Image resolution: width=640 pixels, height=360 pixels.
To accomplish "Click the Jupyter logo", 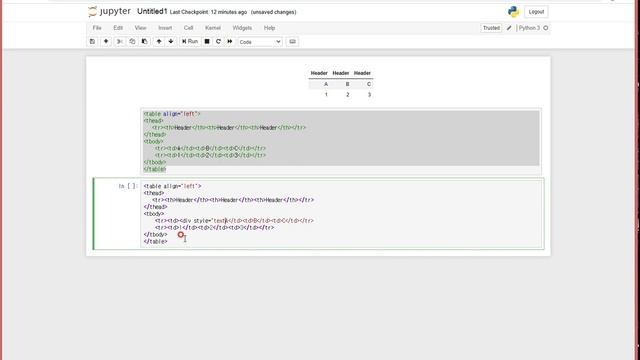I will pyautogui.click(x=109, y=11).
